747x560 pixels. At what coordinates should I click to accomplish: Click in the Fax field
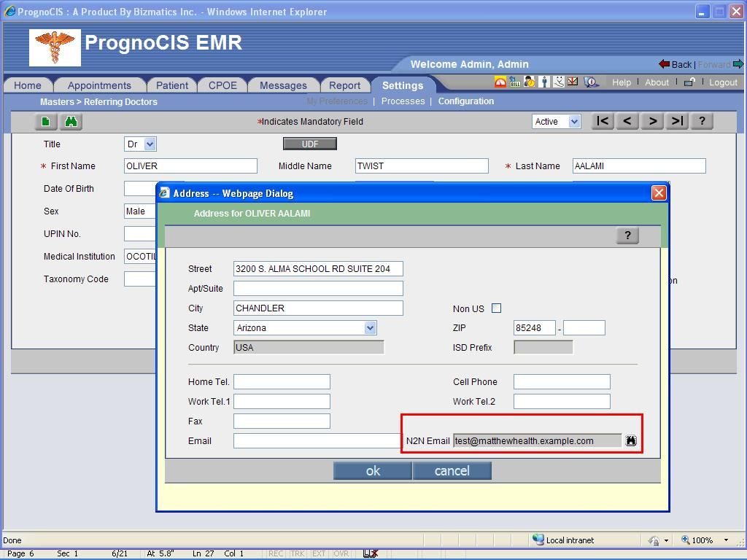tap(282, 421)
